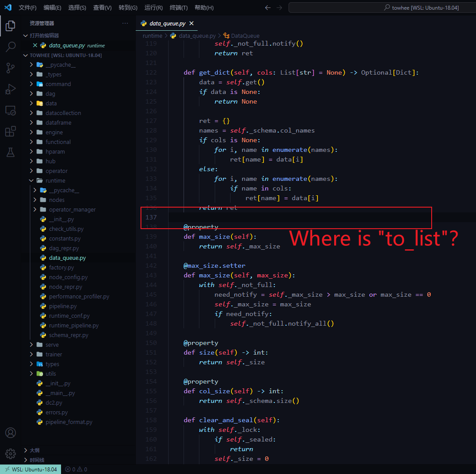476x474 pixels.
Task: Open check_utils.py file
Action: [x=66, y=229]
